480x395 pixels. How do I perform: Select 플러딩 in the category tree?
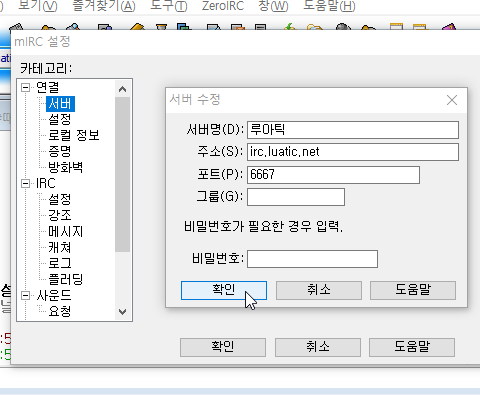point(65,279)
